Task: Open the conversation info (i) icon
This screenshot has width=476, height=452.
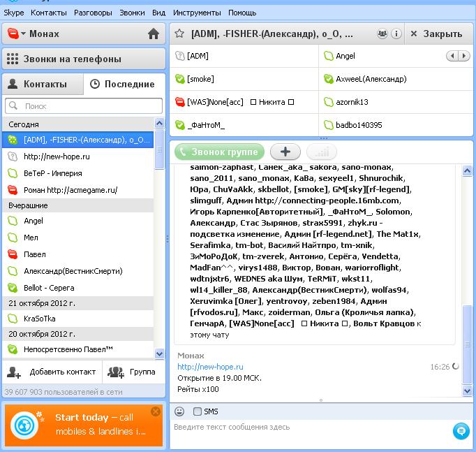Action: (x=396, y=34)
